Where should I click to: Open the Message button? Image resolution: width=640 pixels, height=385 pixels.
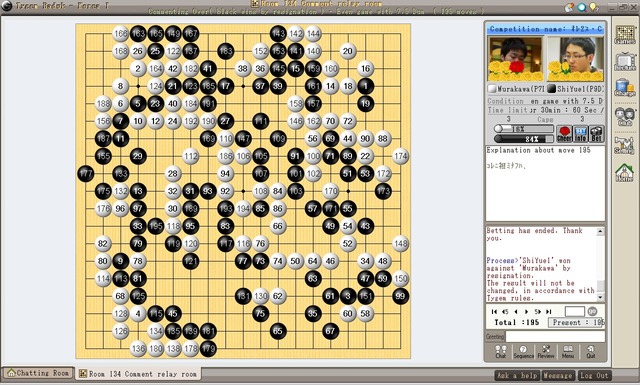click(x=558, y=375)
